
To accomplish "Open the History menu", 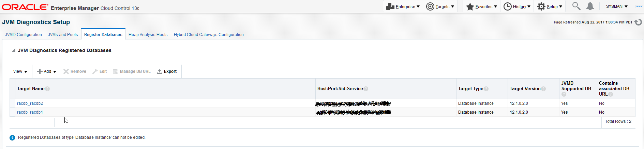I will pos(517,6).
